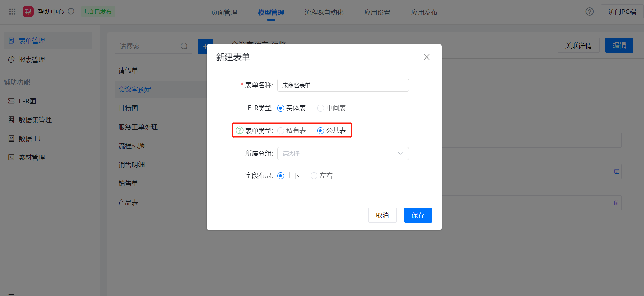Select the 左右 field layout option

(314, 176)
